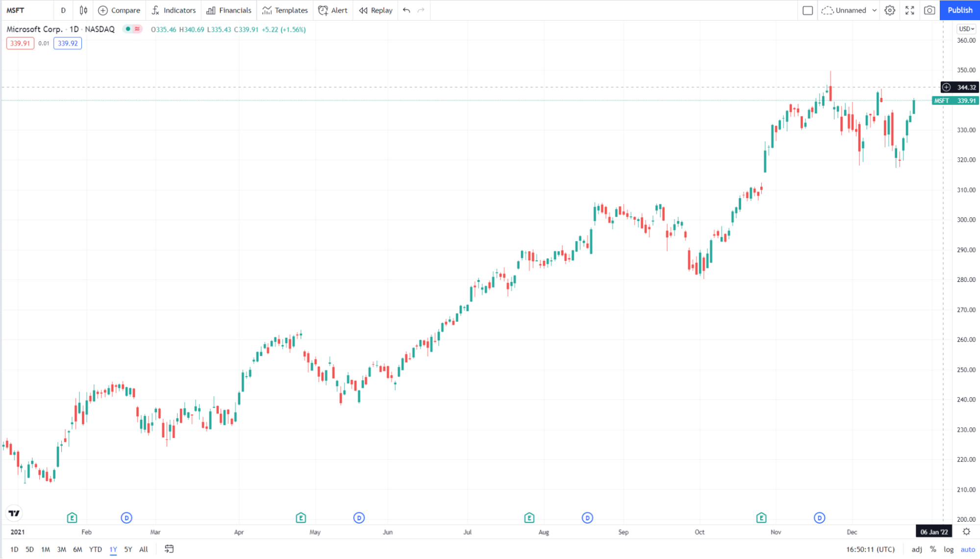Image resolution: width=980 pixels, height=559 pixels.
Task: Open candlestick chart style selector
Action: 83,10
